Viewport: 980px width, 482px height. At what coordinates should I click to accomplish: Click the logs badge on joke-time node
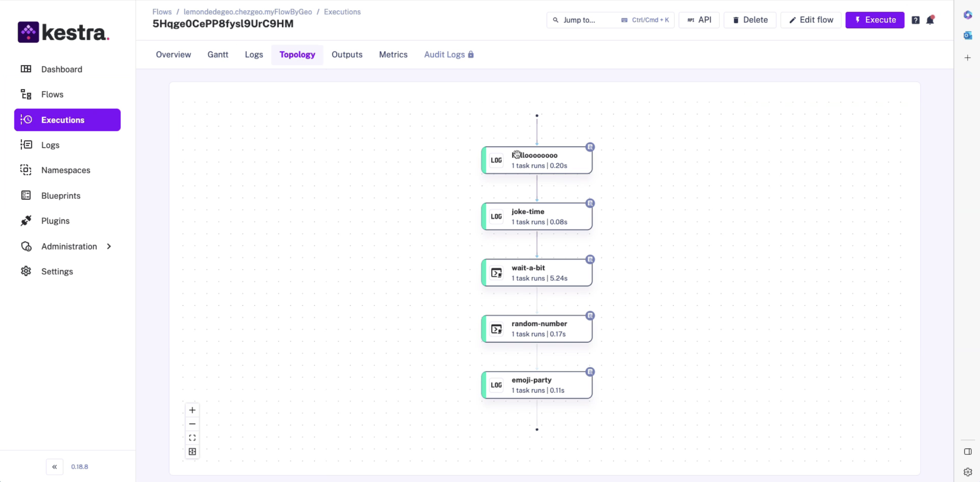click(590, 203)
